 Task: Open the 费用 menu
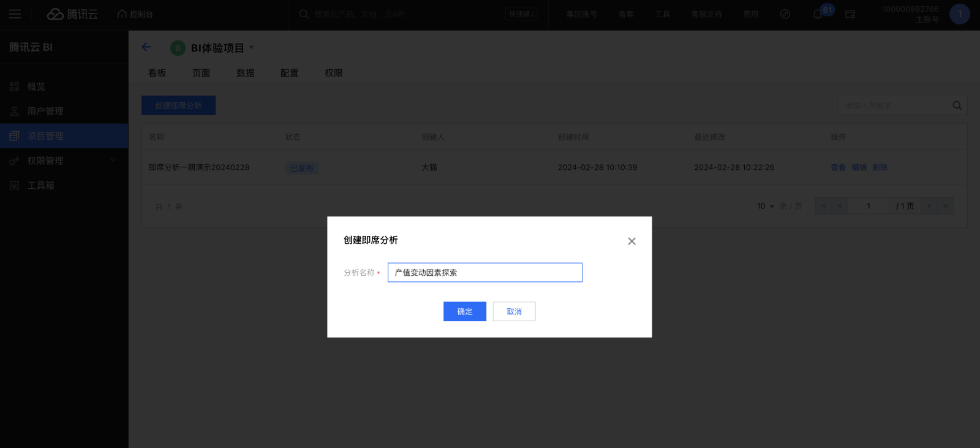coord(751,14)
